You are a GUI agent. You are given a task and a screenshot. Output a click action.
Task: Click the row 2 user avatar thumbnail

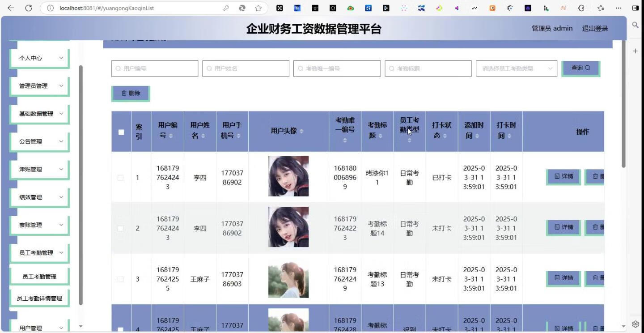point(288,227)
